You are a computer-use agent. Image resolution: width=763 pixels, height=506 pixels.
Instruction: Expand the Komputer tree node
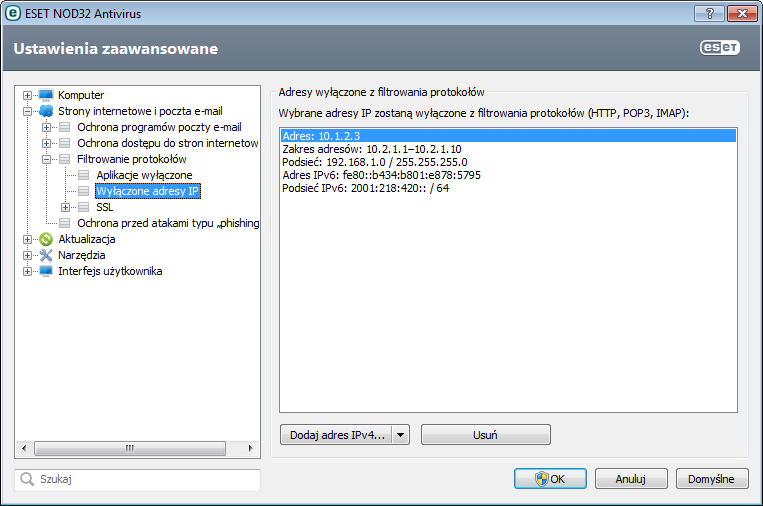[27, 95]
